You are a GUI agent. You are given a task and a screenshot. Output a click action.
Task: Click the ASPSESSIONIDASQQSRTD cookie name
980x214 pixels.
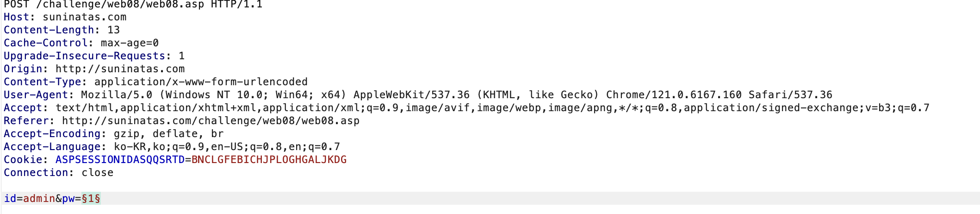pos(120,160)
